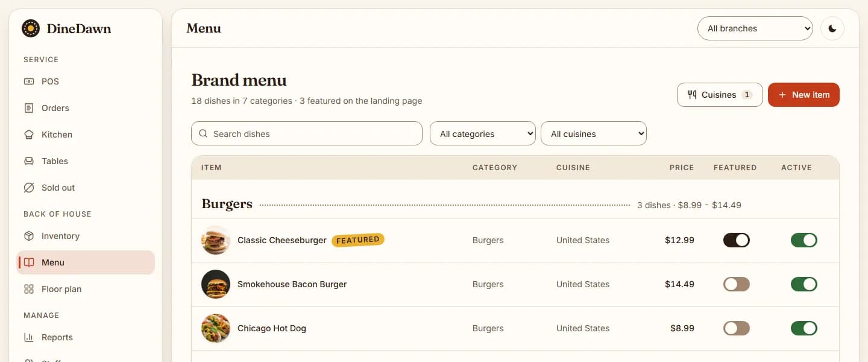Open the All cuisines filter dropdown
868x362 pixels.
(x=594, y=133)
